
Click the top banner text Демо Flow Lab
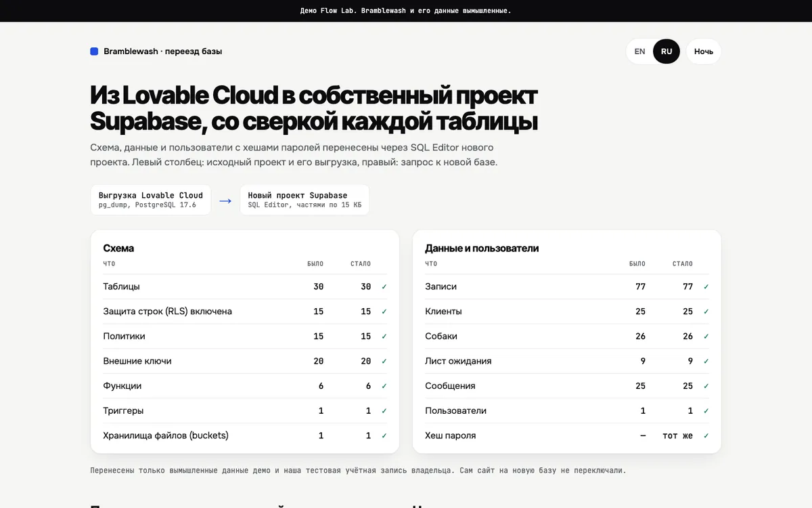406,11
